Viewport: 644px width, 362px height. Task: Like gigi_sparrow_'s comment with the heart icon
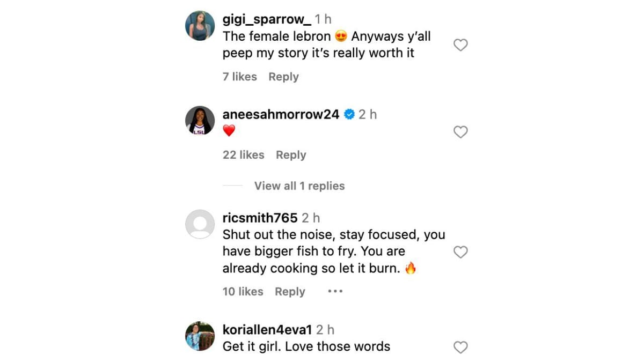pyautogui.click(x=460, y=45)
